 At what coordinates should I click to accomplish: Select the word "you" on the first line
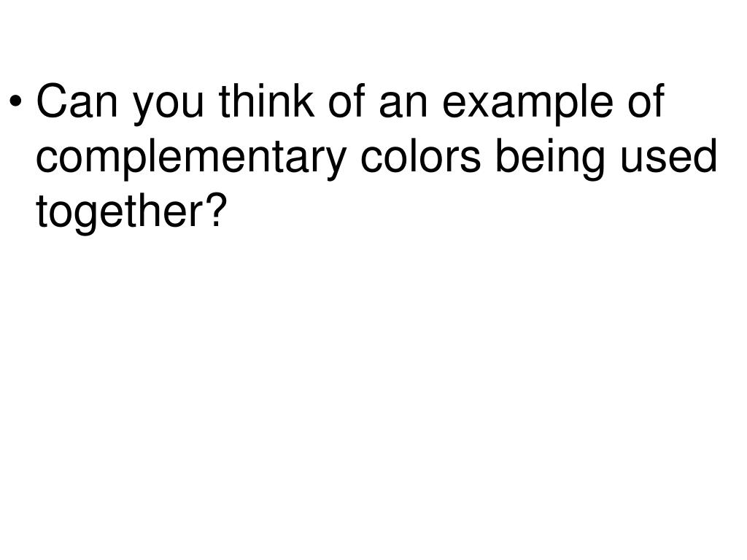click(169, 106)
